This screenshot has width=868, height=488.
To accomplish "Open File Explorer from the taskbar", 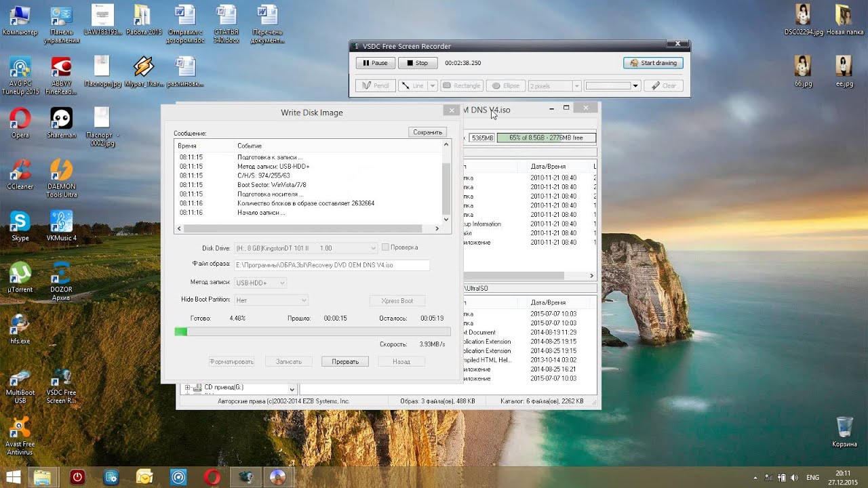I will tap(42, 477).
